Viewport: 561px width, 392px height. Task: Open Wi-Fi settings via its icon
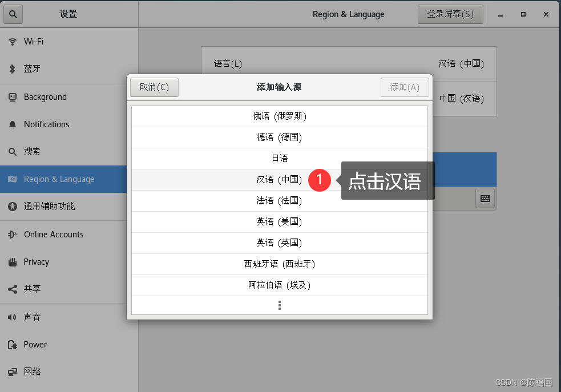coord(13,42)
